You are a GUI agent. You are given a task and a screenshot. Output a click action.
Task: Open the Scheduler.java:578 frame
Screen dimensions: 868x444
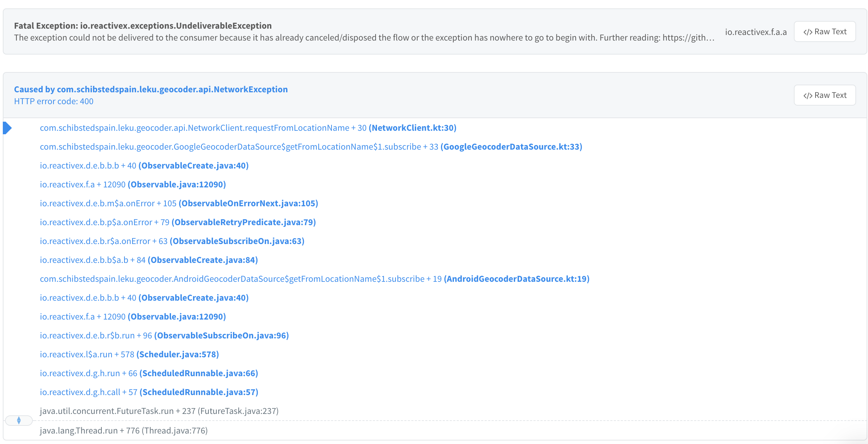[129, 354]
